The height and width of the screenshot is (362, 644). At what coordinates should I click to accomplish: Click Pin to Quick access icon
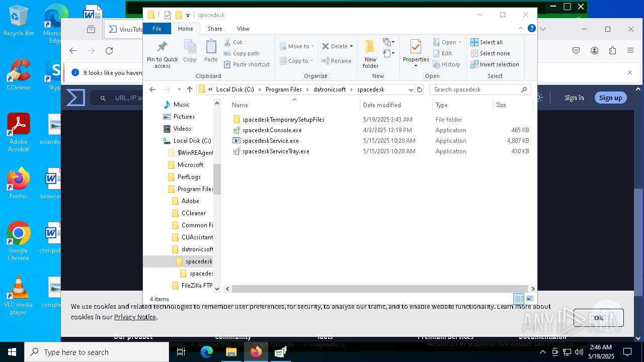tap(162, 54)
